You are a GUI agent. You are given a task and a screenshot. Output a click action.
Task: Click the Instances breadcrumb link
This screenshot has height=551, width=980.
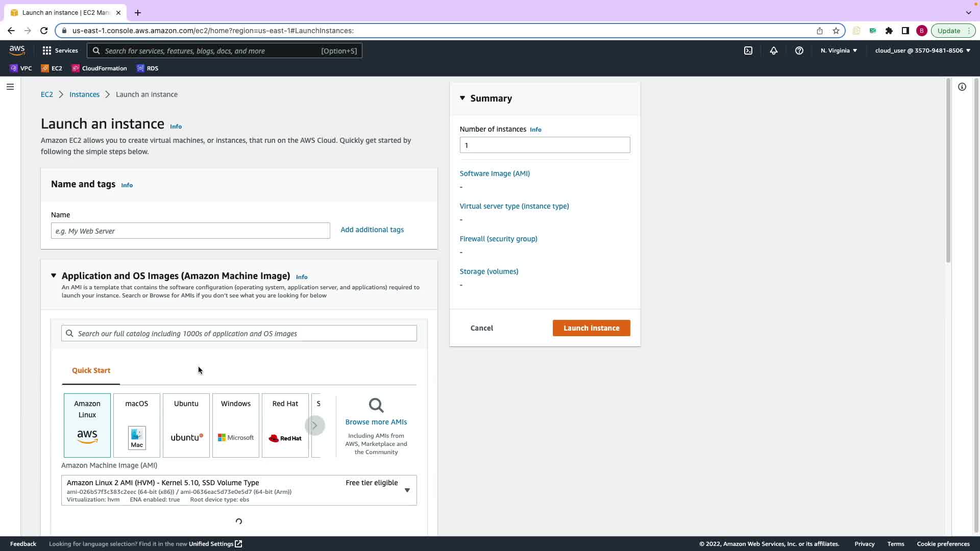point(84,94)
